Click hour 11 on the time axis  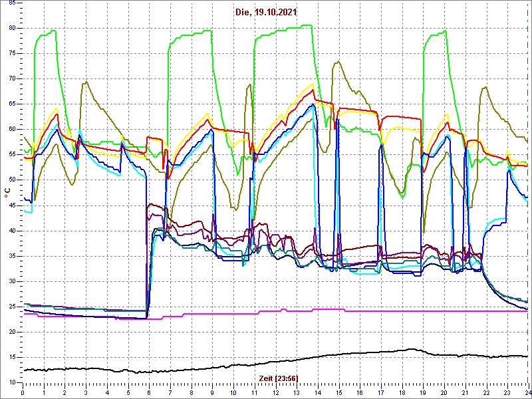(254, 393)
